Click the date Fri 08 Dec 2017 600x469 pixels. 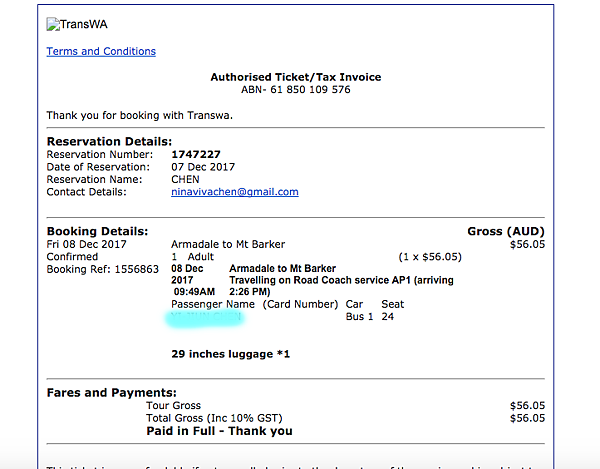coord(86,244)
